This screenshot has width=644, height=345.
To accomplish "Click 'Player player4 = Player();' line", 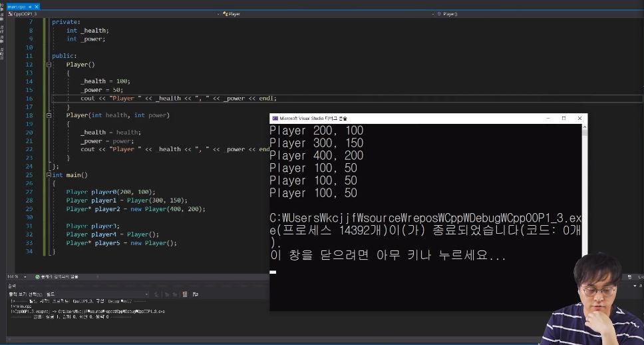I will coord(112,235).
